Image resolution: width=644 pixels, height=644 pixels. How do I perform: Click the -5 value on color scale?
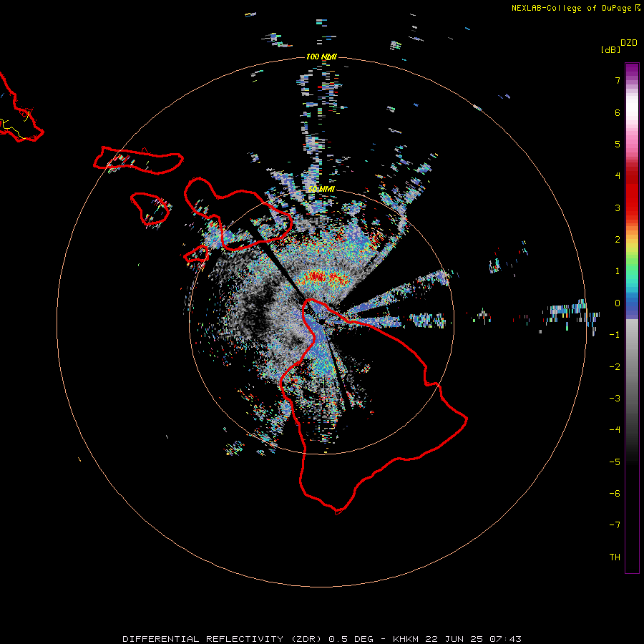pyautogui.click(x=615, y=462)
